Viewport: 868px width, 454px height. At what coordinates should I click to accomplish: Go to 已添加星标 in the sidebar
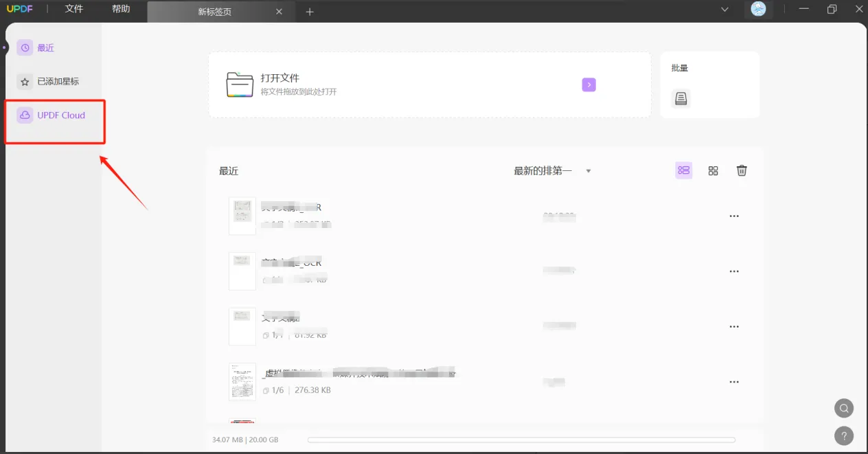pyautogui.click(x=48, y=81)
